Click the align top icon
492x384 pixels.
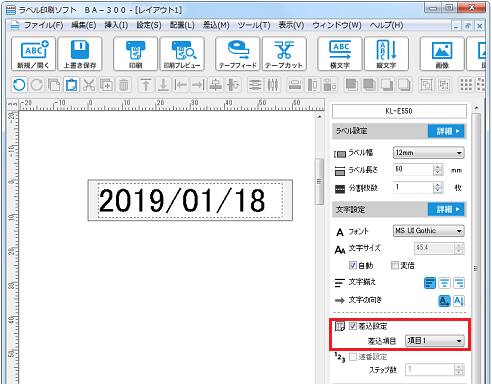click(146, 85)
